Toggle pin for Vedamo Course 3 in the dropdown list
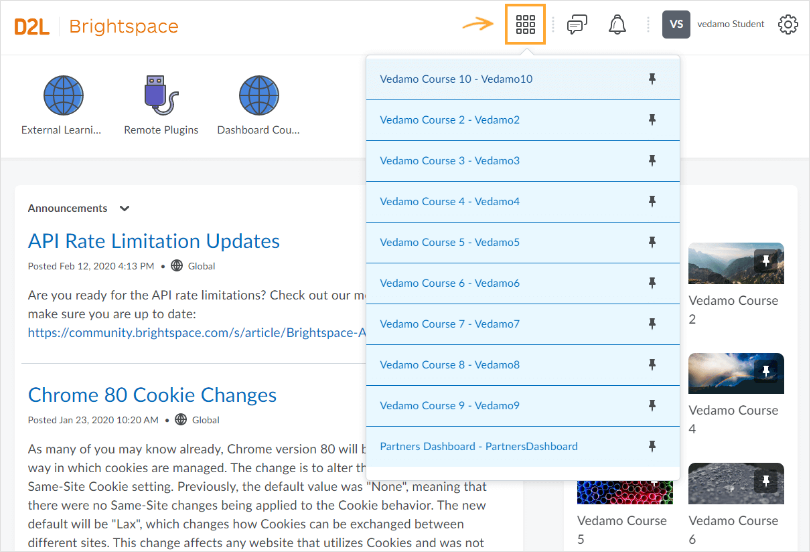Viewport: 810px width, 552px height. point(652,160)
